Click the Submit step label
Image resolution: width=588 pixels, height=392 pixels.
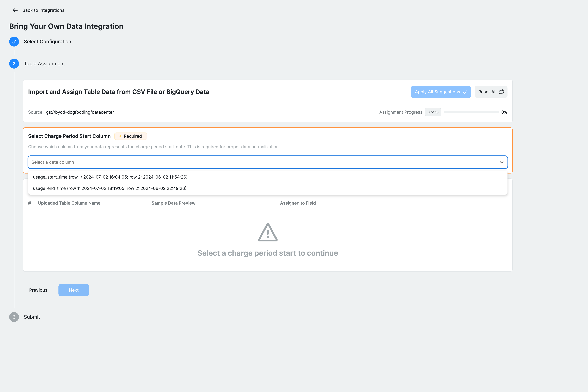pyautogui.click(x=32, y=317)
